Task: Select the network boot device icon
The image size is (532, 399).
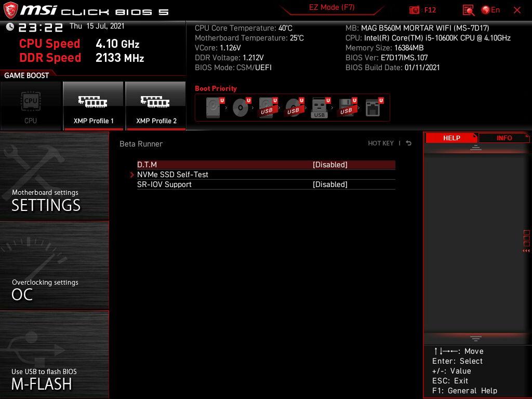Action: pos(373,108)
